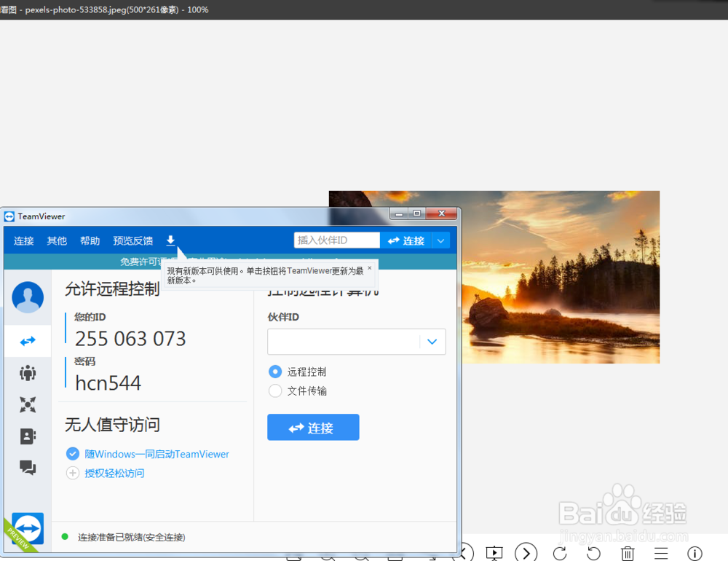
Task: Dismiss the new version tooltip
Action: pyautogui.click(x=370, y=268)
